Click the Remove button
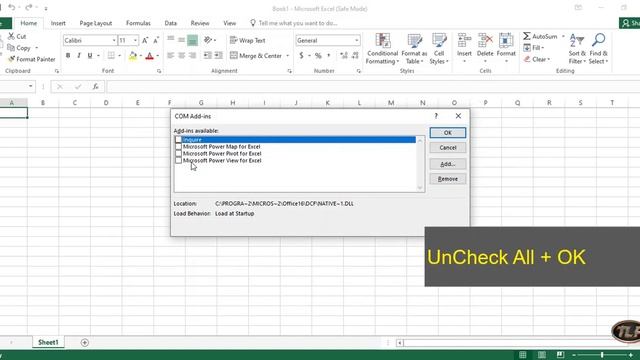This screenshot has height=360, width=640. 448,179
